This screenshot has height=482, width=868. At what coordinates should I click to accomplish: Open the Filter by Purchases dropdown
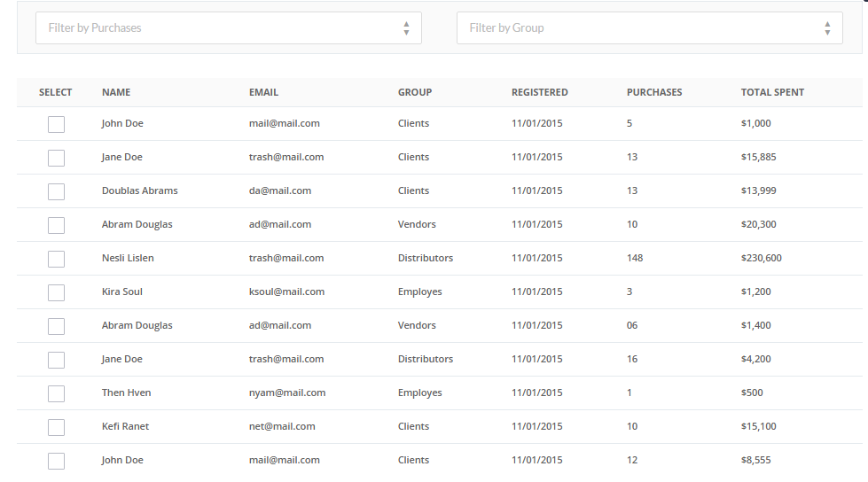pyautogui.click(x=228, y=28)
